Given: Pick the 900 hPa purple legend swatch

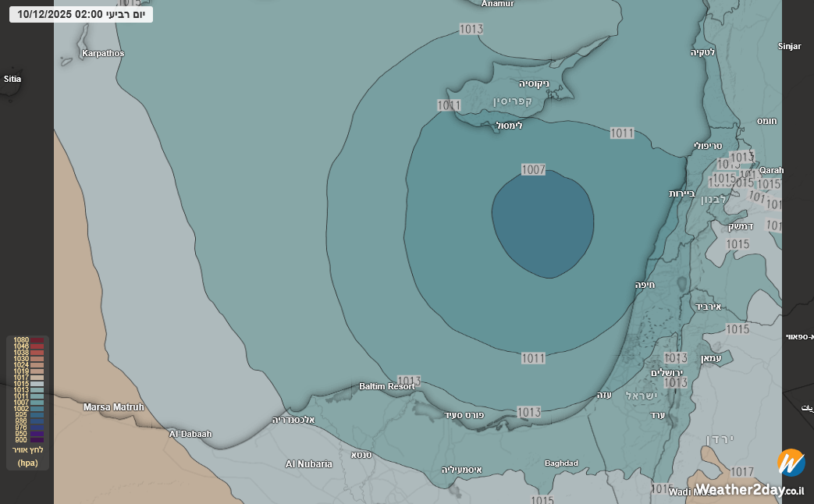Looking at the screenshot, I should (x=37, y=440).
